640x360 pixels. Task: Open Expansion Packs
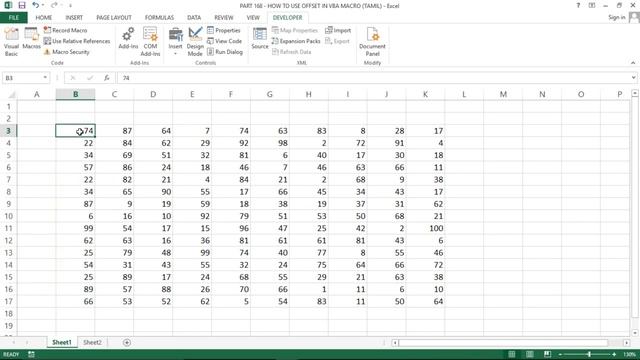pyautogui.click(x=296, y=41)
